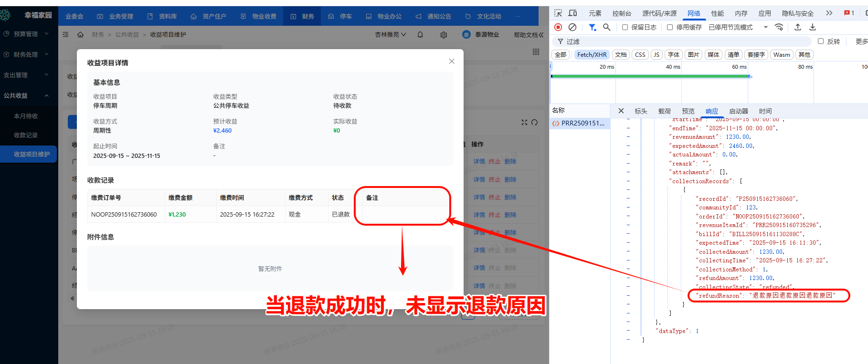Select the PRR2509151... request row
The width and height of the screenshot is (868, 364).
580,123
